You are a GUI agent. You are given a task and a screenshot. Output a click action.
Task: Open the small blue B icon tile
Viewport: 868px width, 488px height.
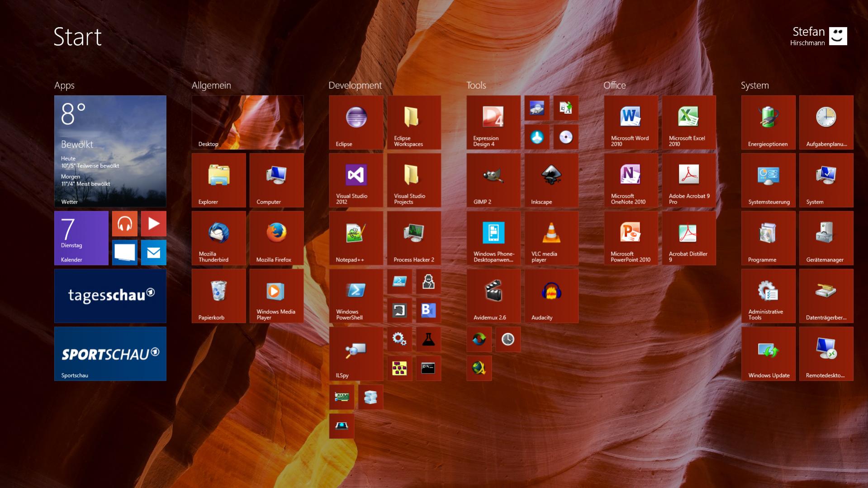point(428,310)
